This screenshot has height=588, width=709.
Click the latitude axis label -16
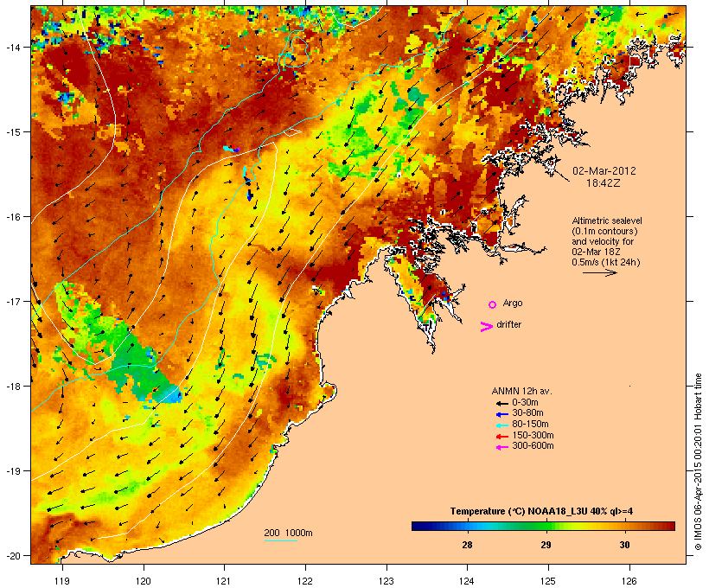click(x=12, y=217)
